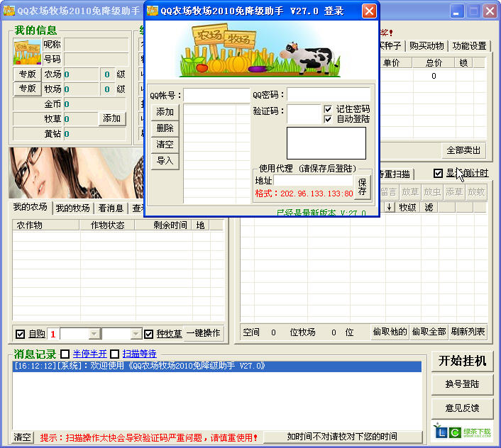Viewport: 501px width, 448px height.
Task: Enable the 半停半开 checkbox
Action: (x=65, y=354)
